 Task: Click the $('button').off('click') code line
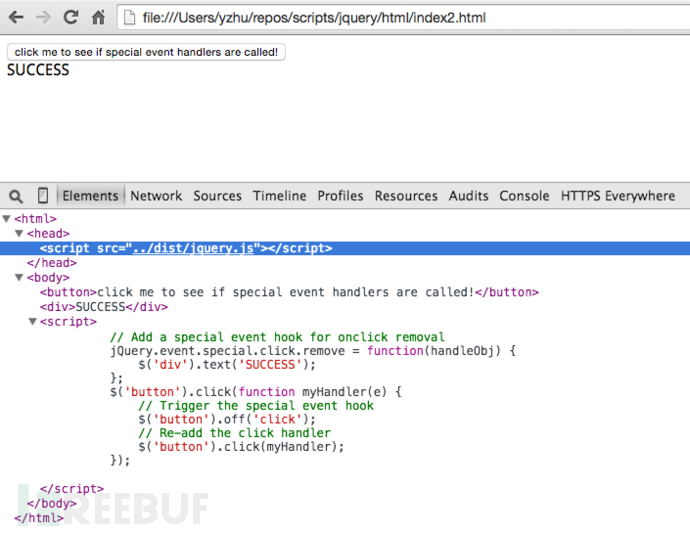(227, 419)
